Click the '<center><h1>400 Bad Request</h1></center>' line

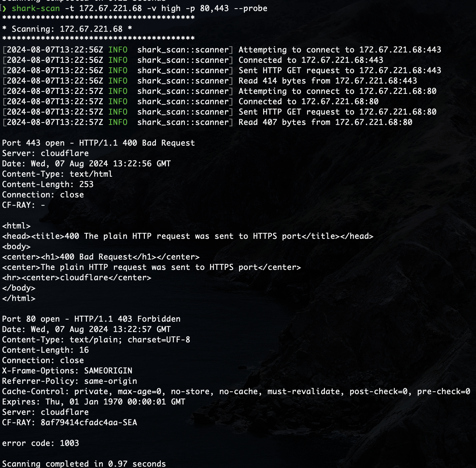(101, 257)
